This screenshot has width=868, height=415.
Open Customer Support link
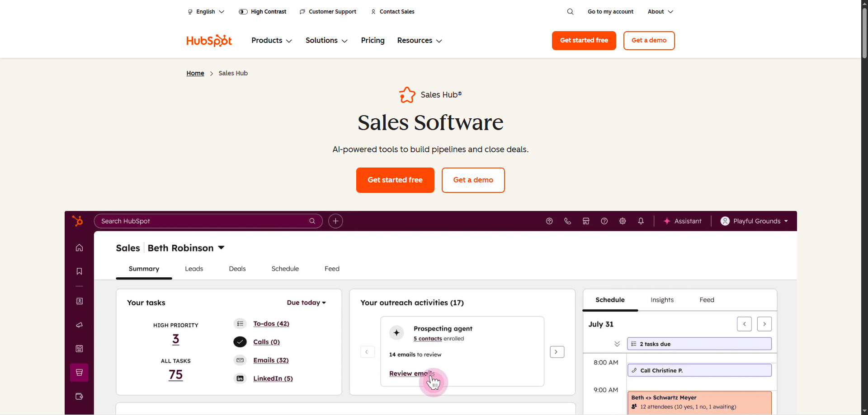click(x=328, y=12)
